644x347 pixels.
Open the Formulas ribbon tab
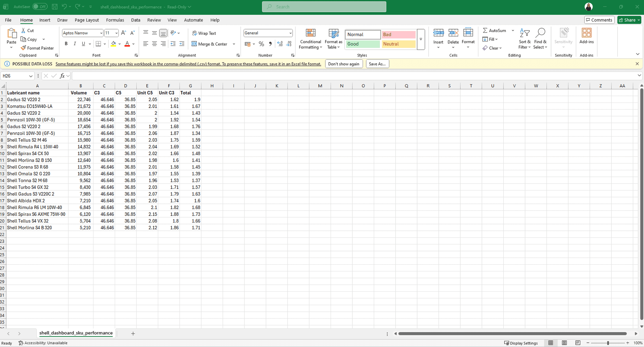click(x=115, y=20)
